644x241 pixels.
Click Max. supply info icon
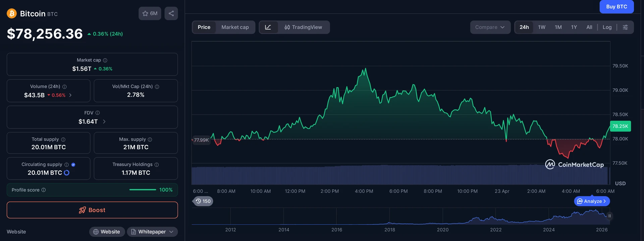point(150,139)
